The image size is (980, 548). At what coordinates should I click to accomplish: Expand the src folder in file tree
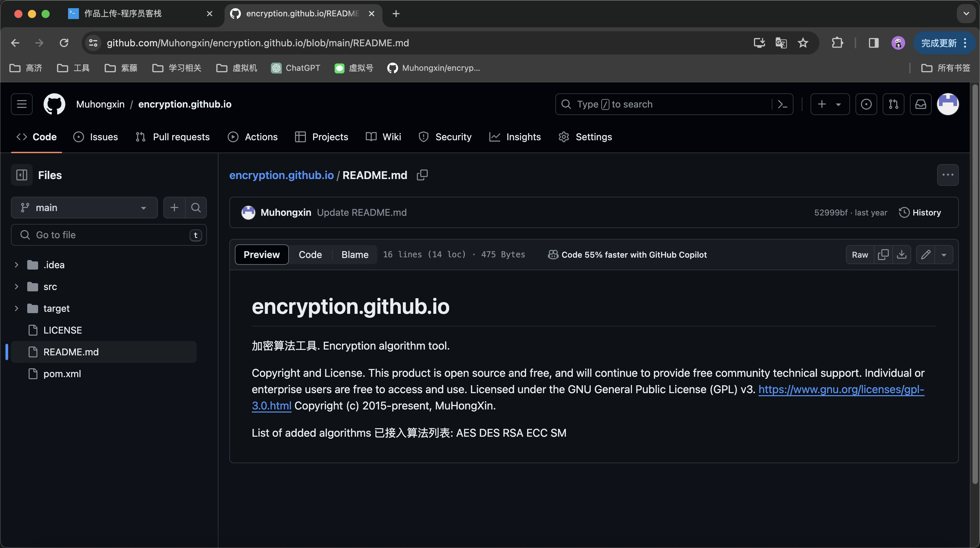[x=15, y=286]
